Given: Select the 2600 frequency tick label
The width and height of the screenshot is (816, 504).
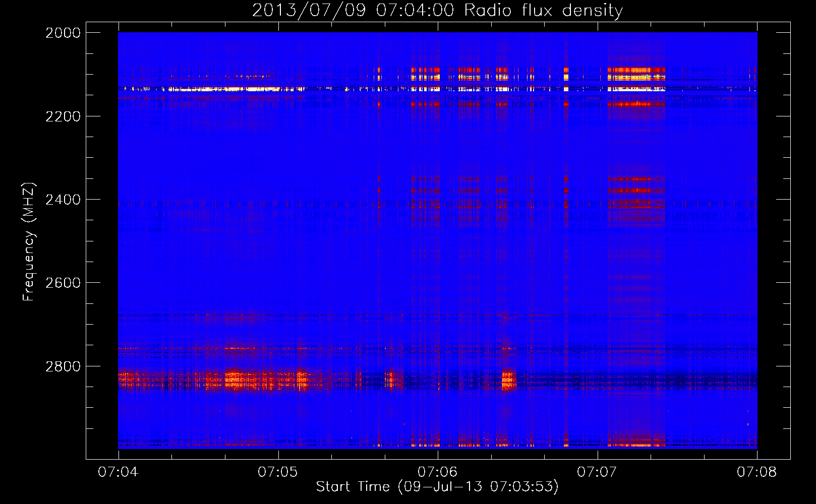Looking at the screenshot, I should point(63,283).
